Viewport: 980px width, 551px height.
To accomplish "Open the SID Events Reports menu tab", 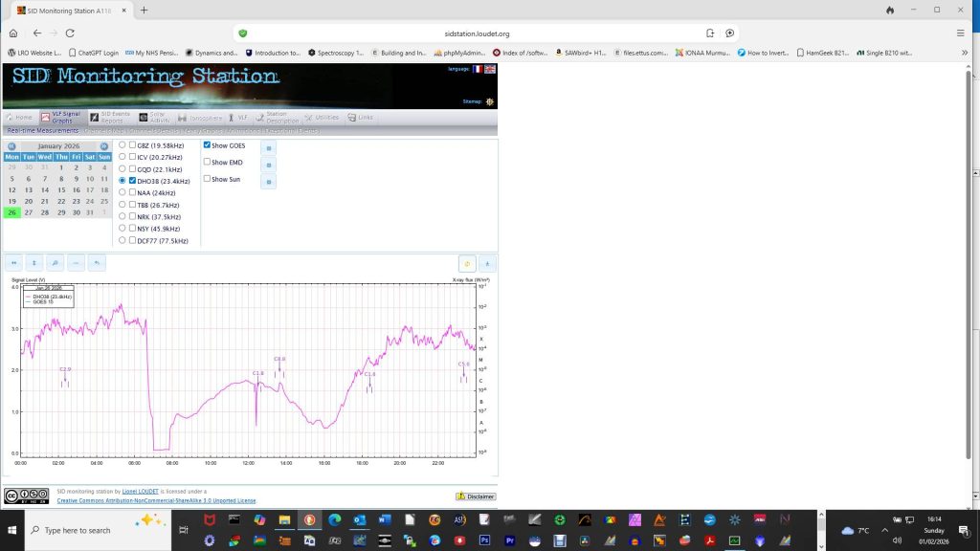I will [111, 117].
